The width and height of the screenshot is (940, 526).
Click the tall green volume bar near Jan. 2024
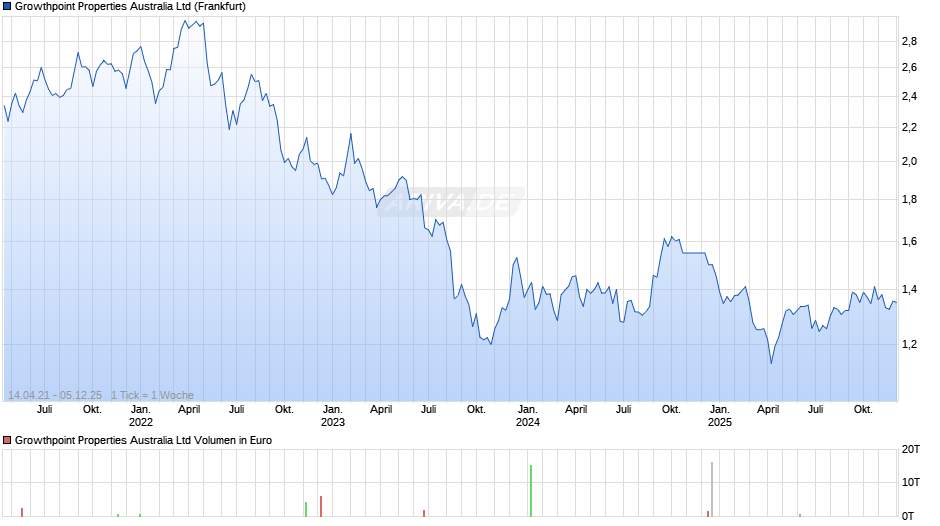[x=531, y=491]
